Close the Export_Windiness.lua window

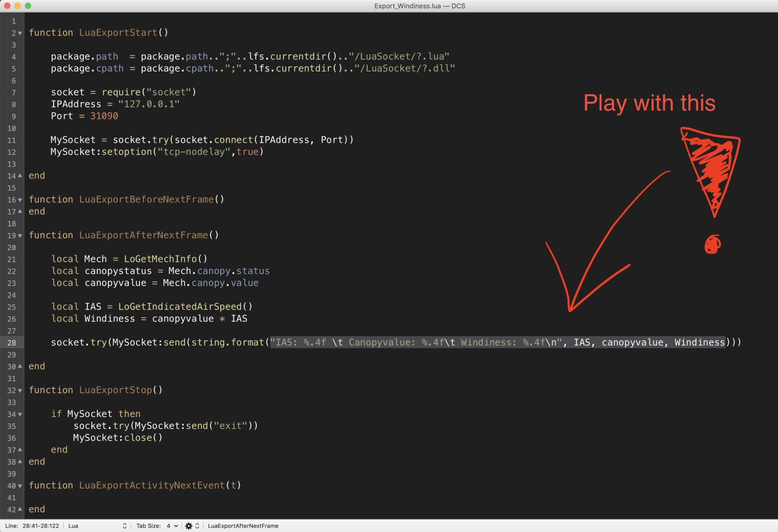tap(7, 6)
